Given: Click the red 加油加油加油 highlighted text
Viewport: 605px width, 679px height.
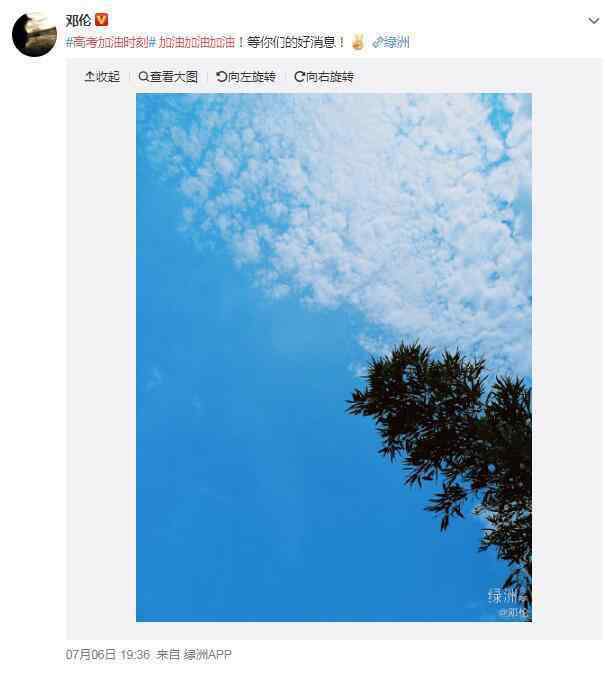Looking at the screenshot, I should pos(197,42).
